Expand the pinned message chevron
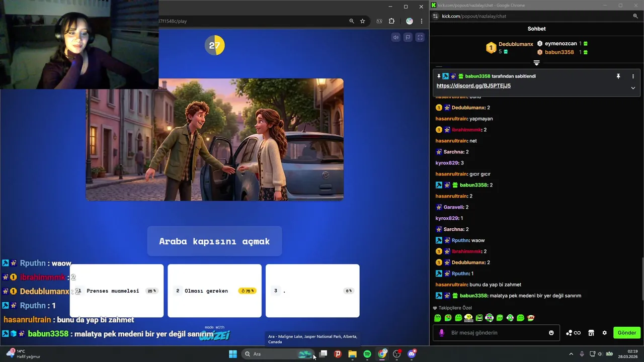Image resolution: width=644 pixels, height=362 pixels. coord(633,87)
